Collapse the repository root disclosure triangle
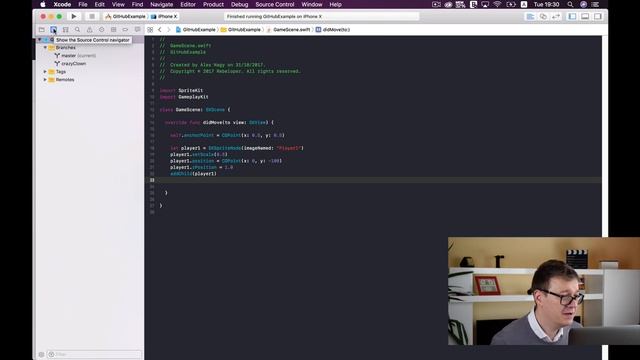The height and width of the screenshot is (360, 640). [40, 40]
